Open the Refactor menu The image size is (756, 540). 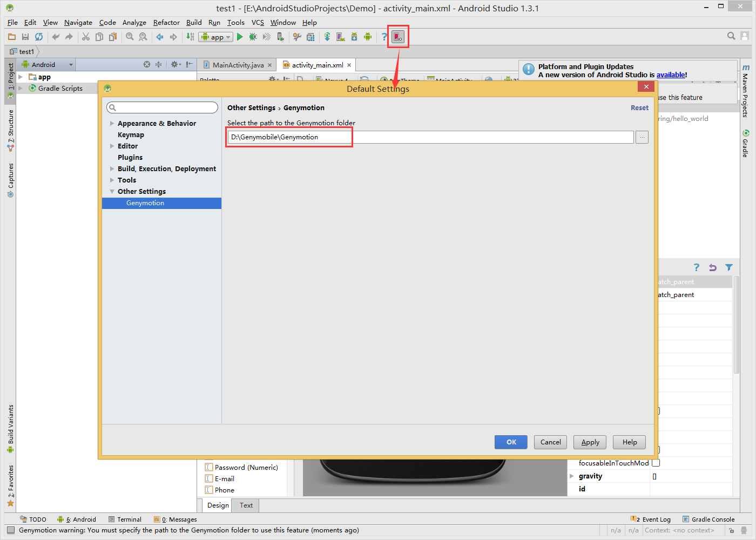166,22
